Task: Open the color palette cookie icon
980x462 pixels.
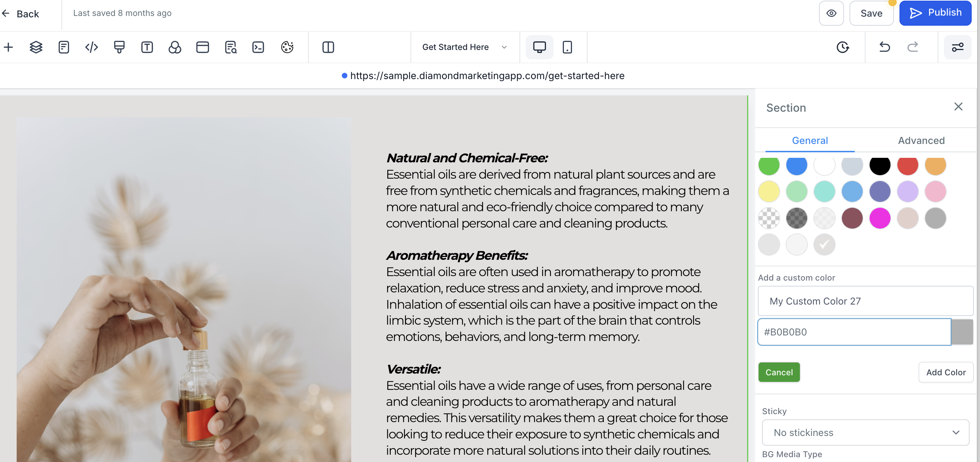Action: 287,47
